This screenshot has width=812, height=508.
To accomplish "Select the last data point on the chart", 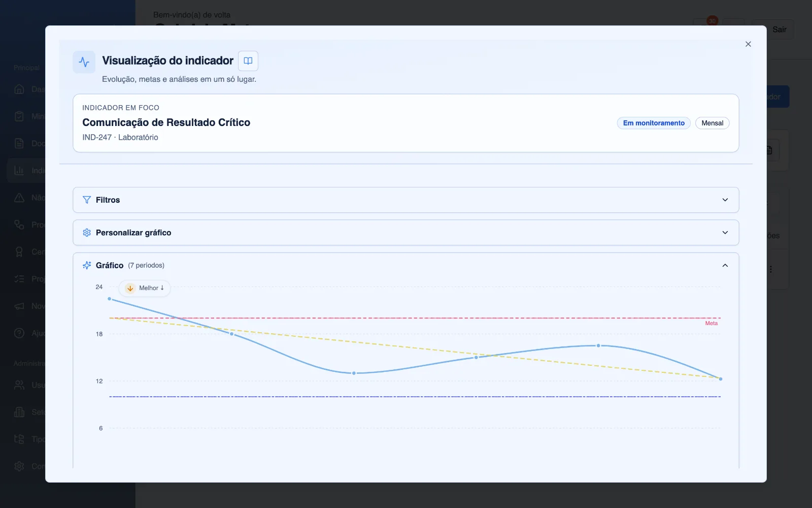I will tap(721, 379).
